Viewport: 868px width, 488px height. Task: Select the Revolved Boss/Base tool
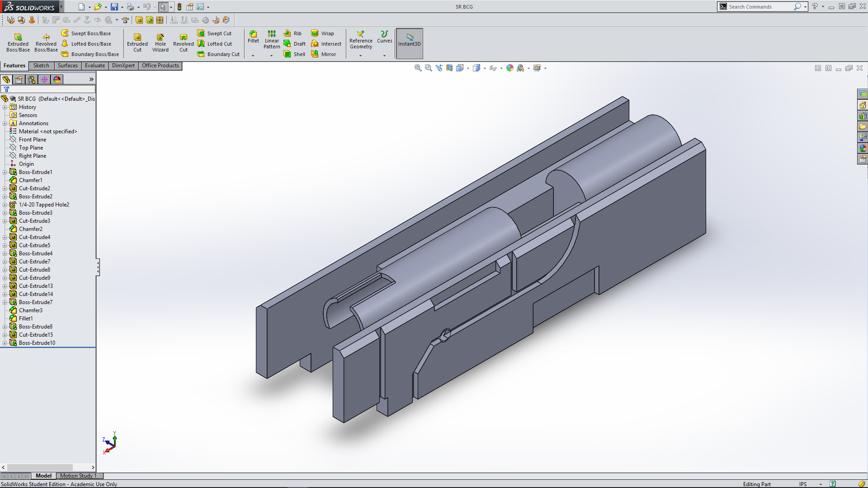[x=46, y=43]
